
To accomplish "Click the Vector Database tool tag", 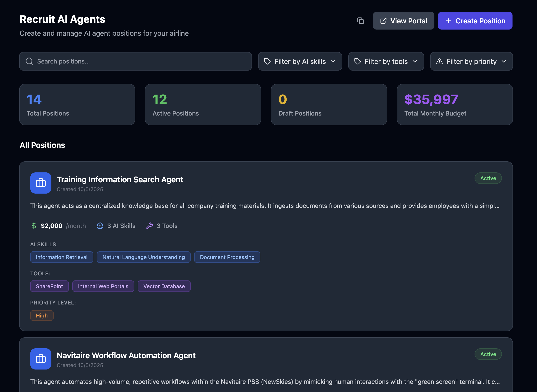I will click(164, 286).
